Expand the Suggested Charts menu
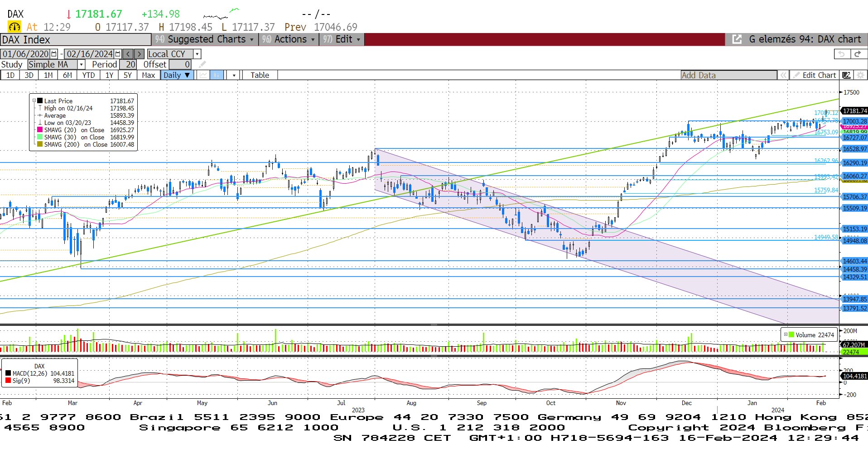Viewport: 868px width, 463px height. click(205, 39)
